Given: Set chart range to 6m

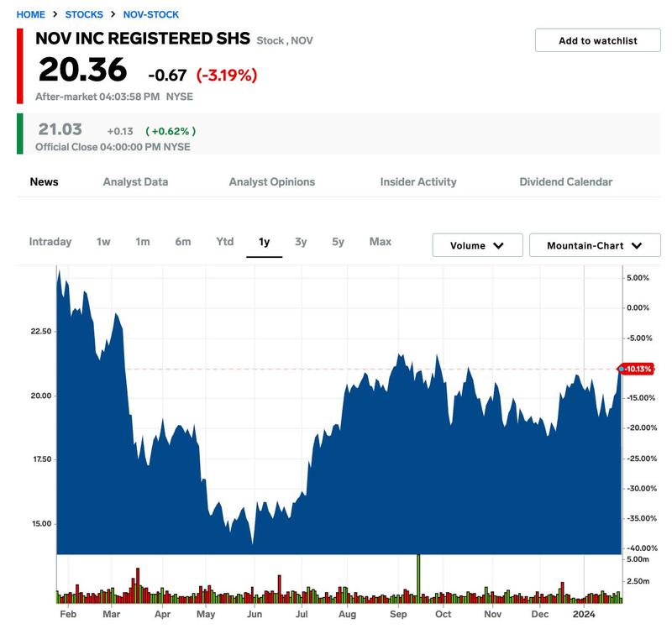Looking at the screenshot, I should click(183, 242).
